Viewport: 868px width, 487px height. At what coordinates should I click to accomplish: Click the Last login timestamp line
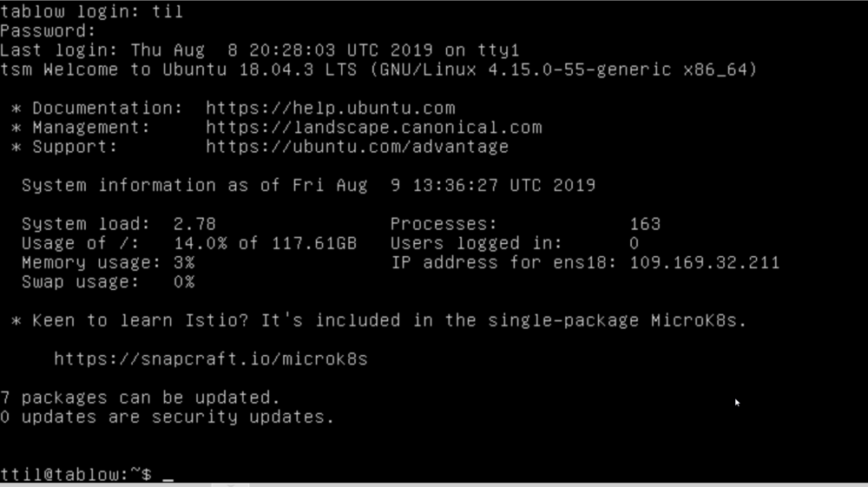point(260,49)
